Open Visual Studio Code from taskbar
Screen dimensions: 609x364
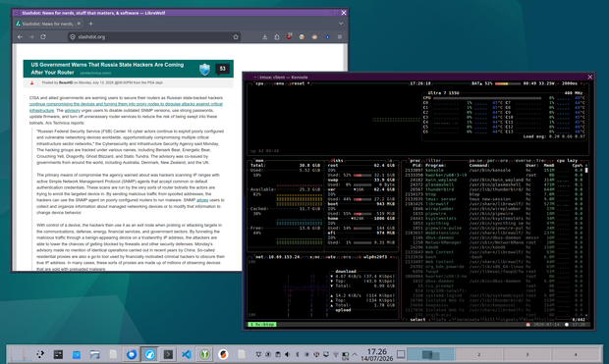coord(187,354)
